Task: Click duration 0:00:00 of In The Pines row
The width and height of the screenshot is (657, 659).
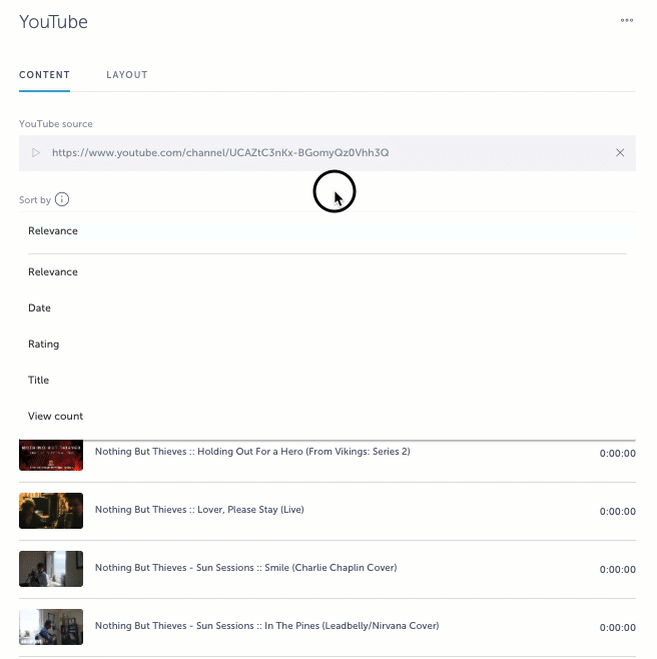Action: [x=617, y=627]
